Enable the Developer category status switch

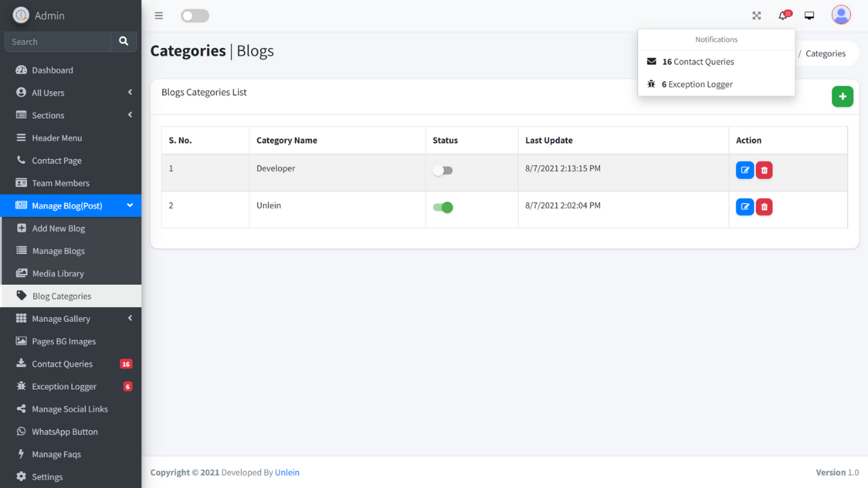coord(443,171)
